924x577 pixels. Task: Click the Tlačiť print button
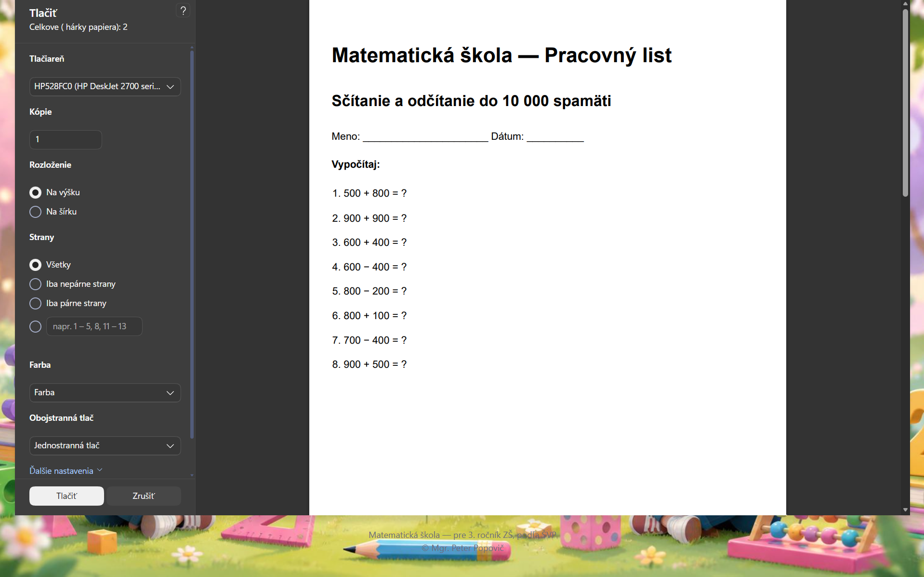(x=66, y=496)
